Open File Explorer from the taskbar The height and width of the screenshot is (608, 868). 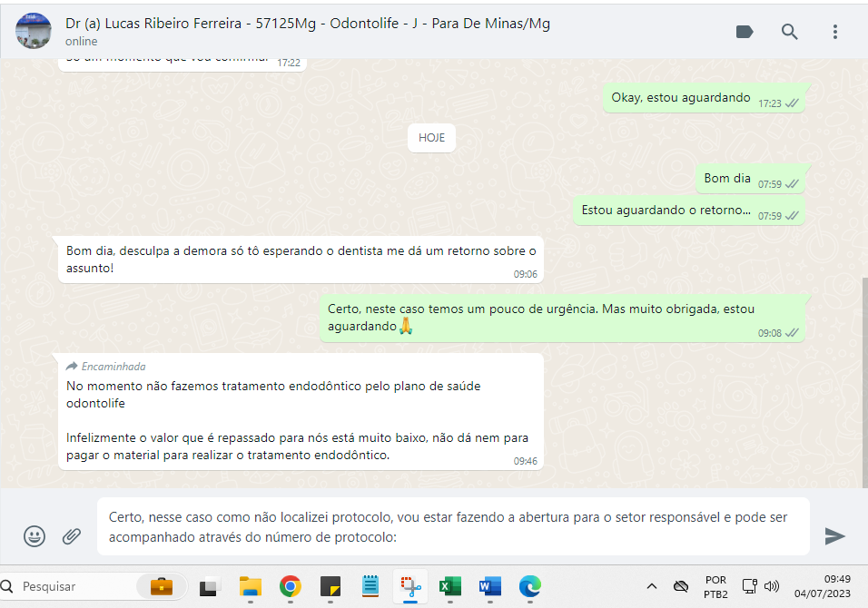[251, 586]
